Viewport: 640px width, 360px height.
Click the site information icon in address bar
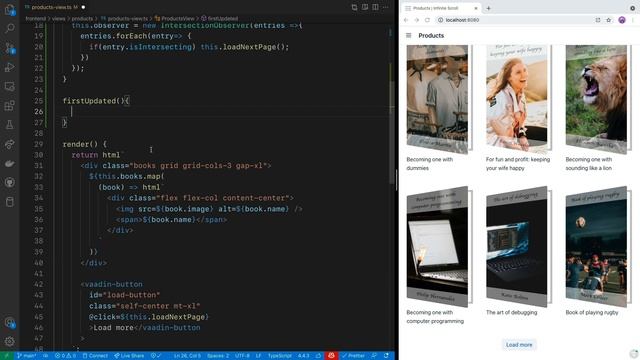click(440, 20)
